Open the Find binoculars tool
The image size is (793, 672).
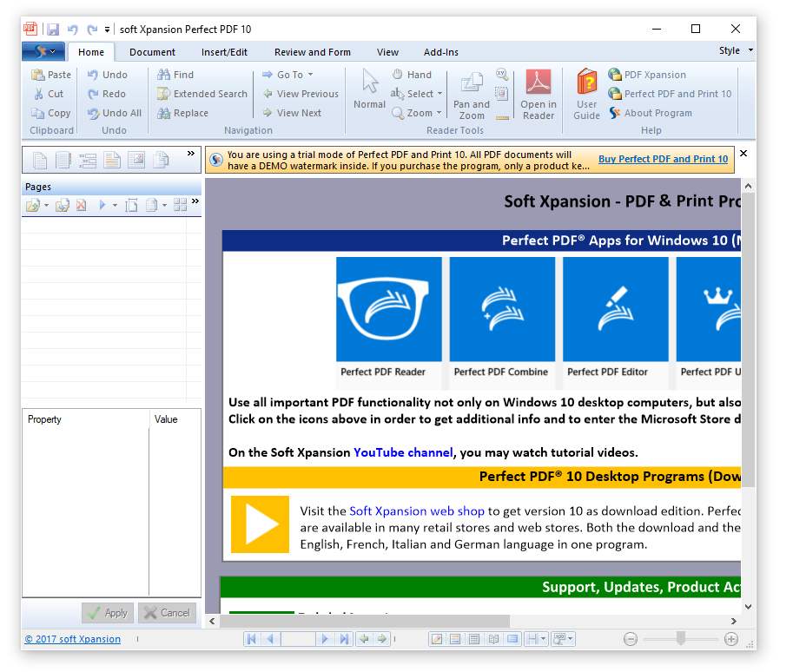[x=175, y=75]
